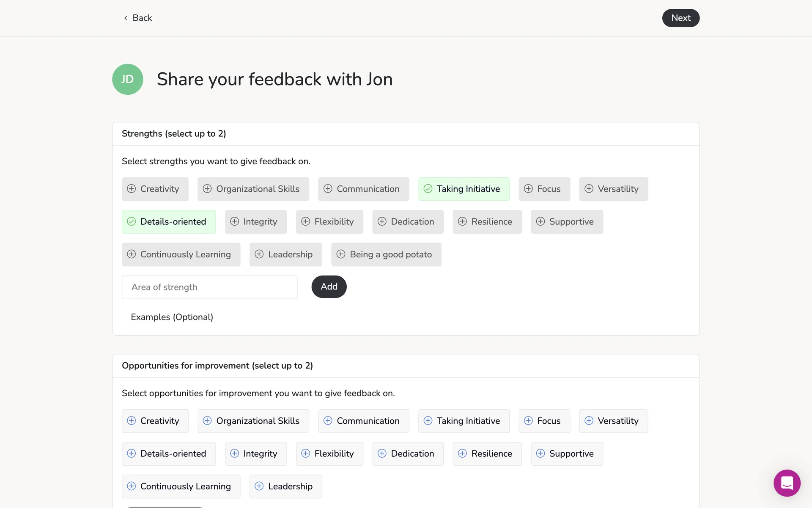Click the Add strength button

click(x=329, y=287)
